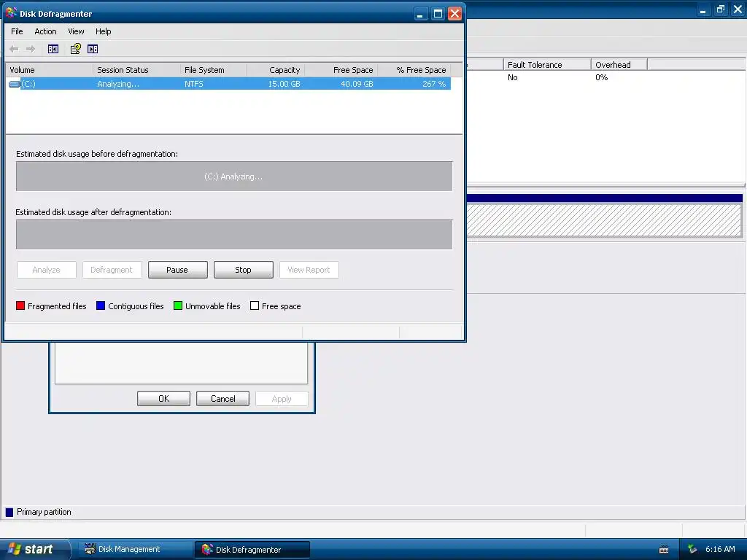The image size is (747, 560).
Task: Maximize the Disk Defragmenter window
Action: pyautogui.click(x=438, y=14)
